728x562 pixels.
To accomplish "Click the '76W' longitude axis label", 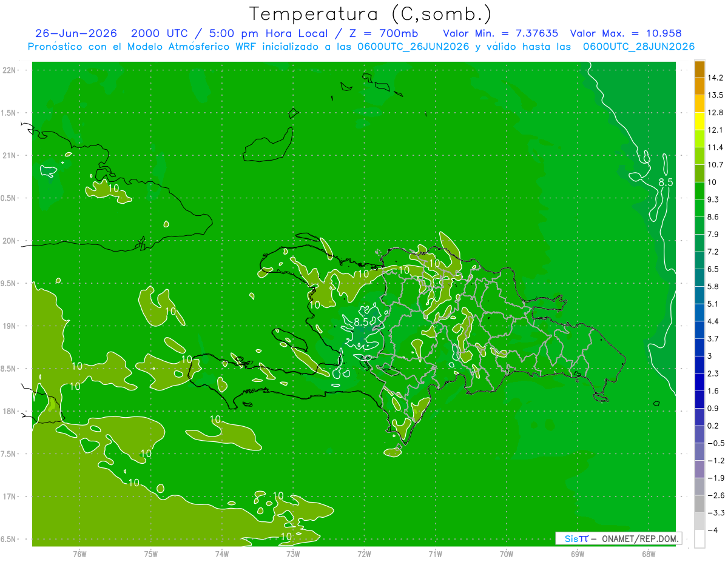I will coord(79,554).
